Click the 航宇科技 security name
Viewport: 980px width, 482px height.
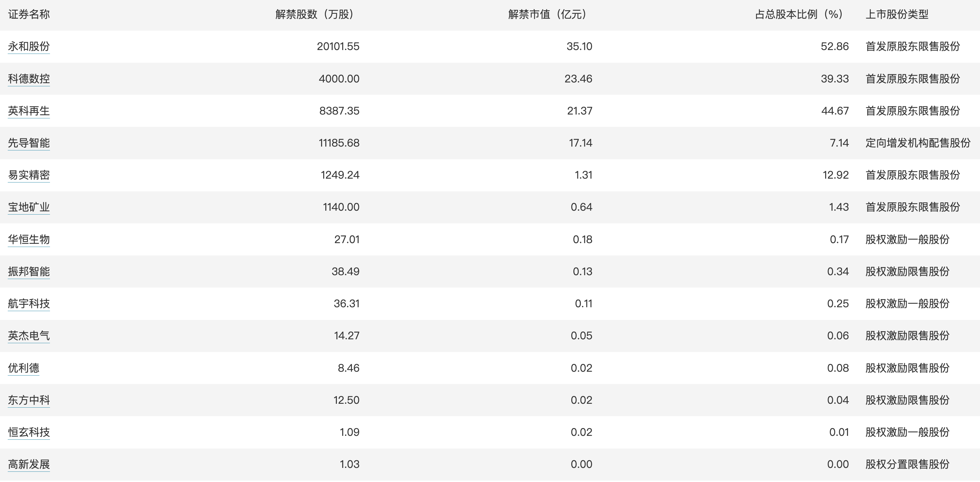(29, 303)
